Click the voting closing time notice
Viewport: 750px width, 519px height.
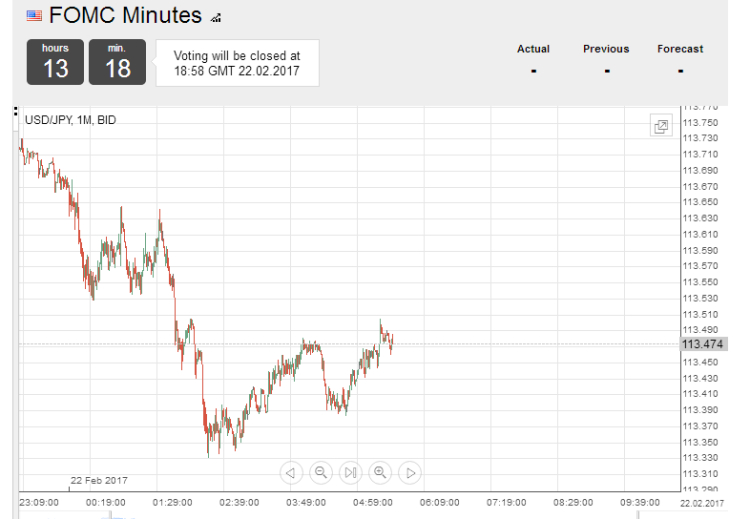tap(237, 63)
